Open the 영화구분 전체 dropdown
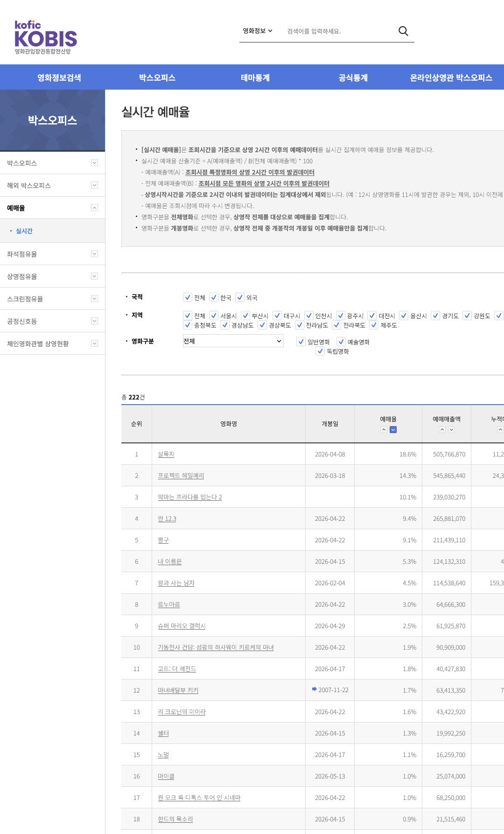504x834 pixels. (x=233, y=341)
